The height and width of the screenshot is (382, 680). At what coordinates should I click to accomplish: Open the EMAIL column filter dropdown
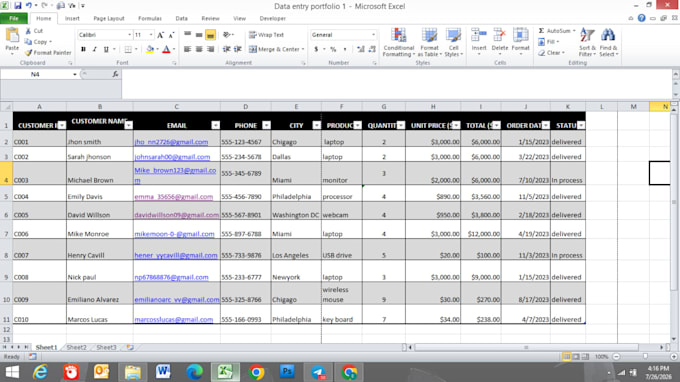216,125
